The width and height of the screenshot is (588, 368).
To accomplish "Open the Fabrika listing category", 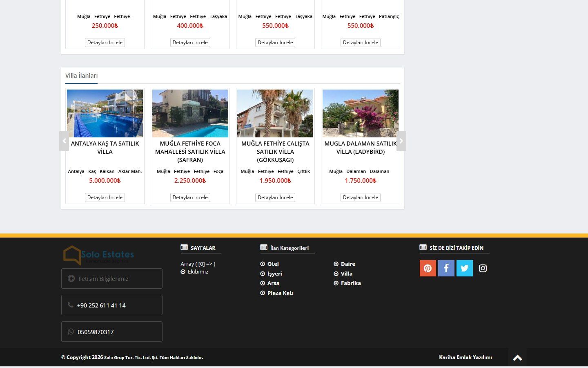I will (x=351, y=283).
